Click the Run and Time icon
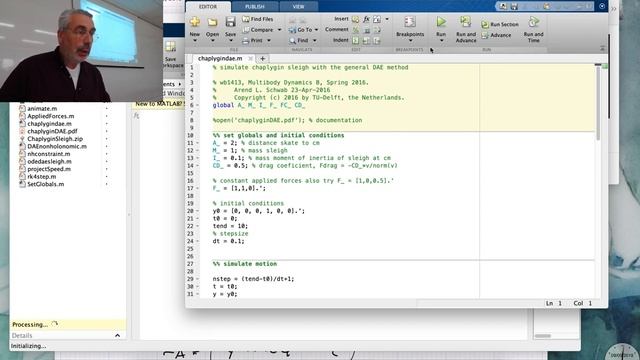This screenshot has height=360, width=640. (x=533, y=22)
